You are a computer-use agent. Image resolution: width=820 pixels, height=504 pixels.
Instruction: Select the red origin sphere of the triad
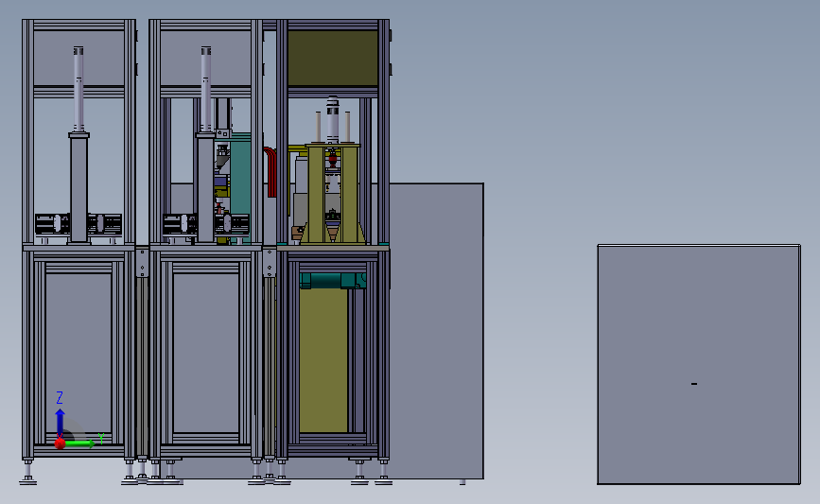(x=61, y=443)
